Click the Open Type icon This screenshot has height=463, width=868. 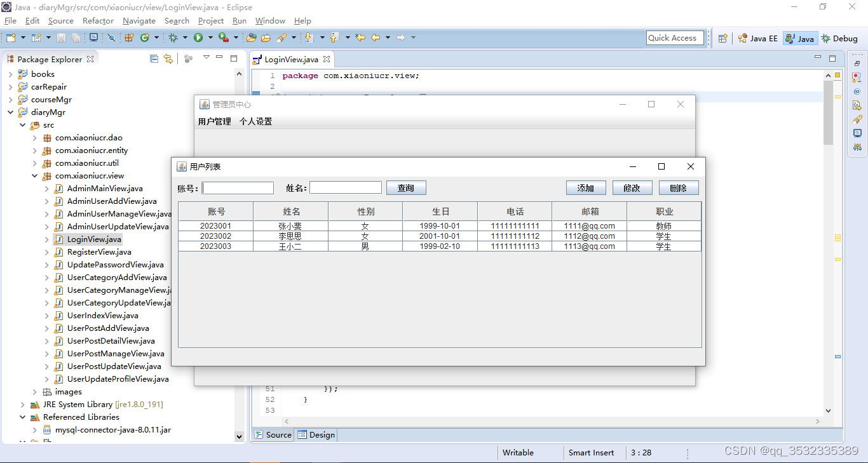[252, 38]
